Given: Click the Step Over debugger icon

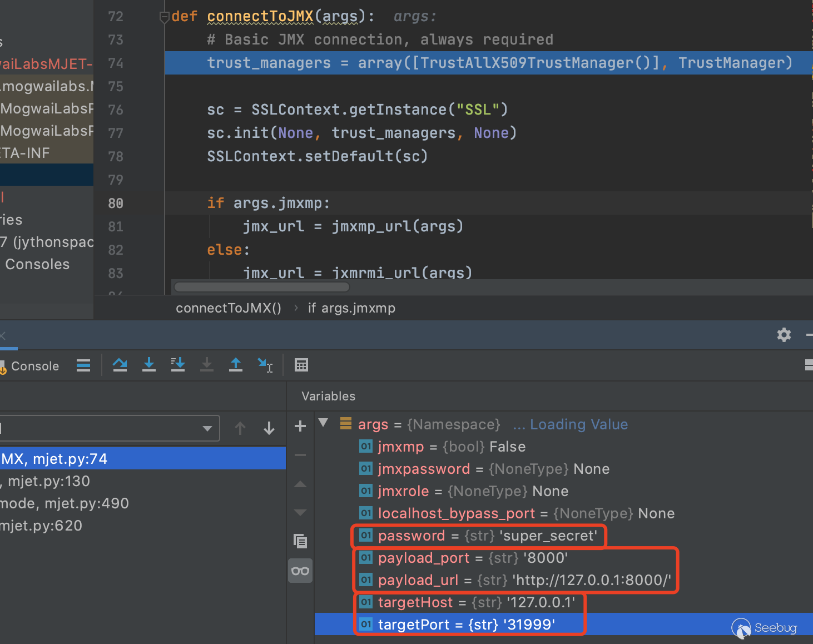Looking at the screenshot, I should coord(120,365).
